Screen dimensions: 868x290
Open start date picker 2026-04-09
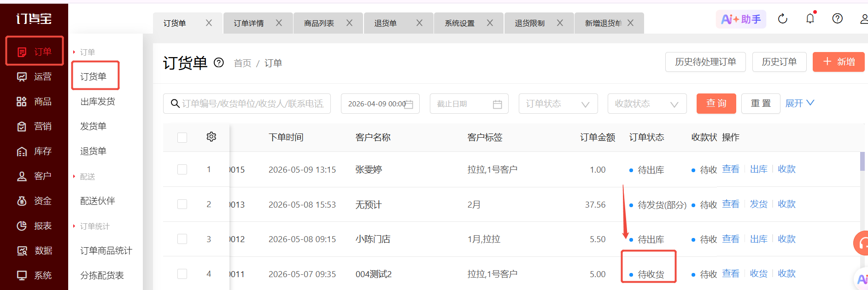click(380, 104)
